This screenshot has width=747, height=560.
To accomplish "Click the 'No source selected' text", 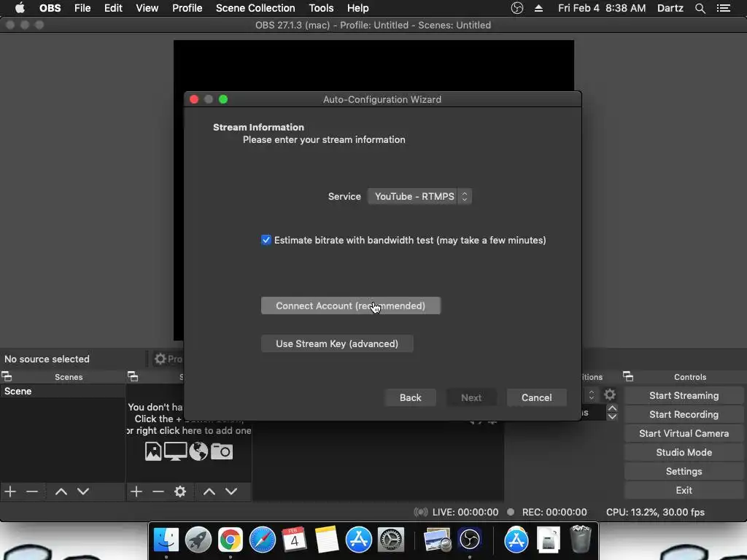I will pyautogui.click(x=47, y=359).
